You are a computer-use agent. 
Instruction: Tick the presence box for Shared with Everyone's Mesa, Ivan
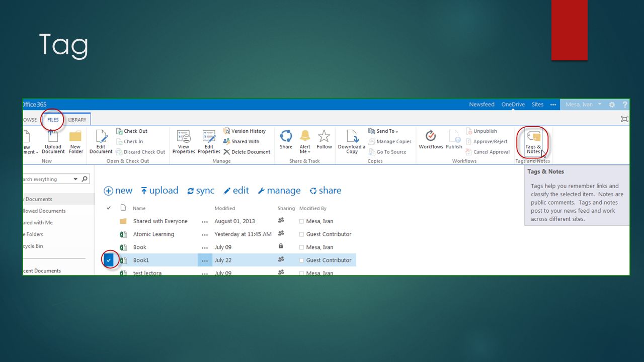301,221
